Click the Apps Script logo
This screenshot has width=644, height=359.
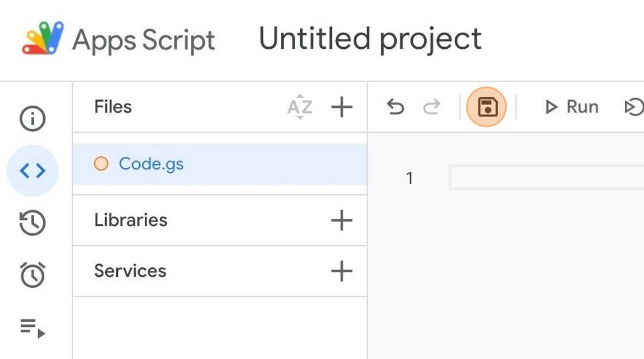coord(43,39)
